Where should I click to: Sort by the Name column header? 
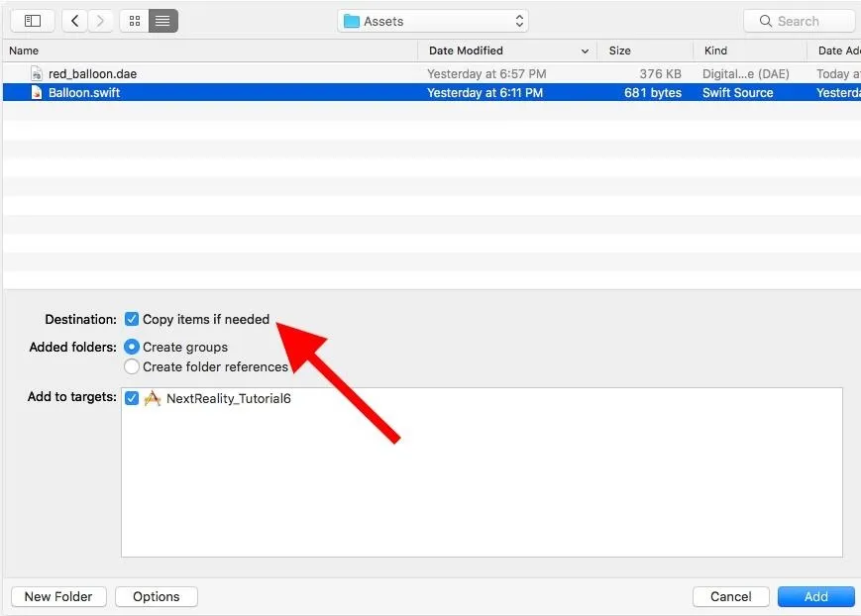(x=210, y=51)
